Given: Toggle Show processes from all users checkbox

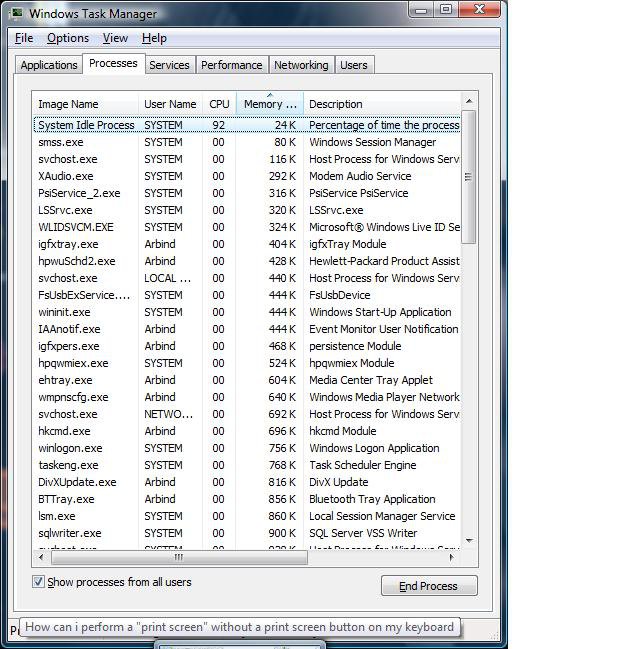Looking at the screenshot, I should (38, 582).
